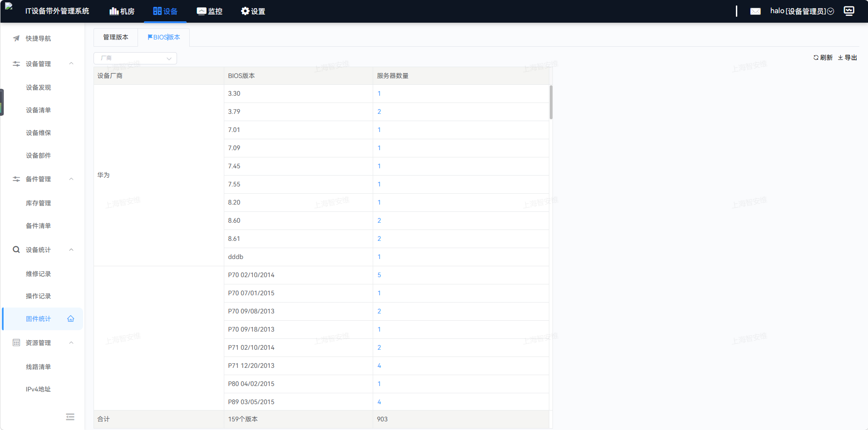Click the 华为 vendor cell

pyautogui.click(x=159, y=175)
